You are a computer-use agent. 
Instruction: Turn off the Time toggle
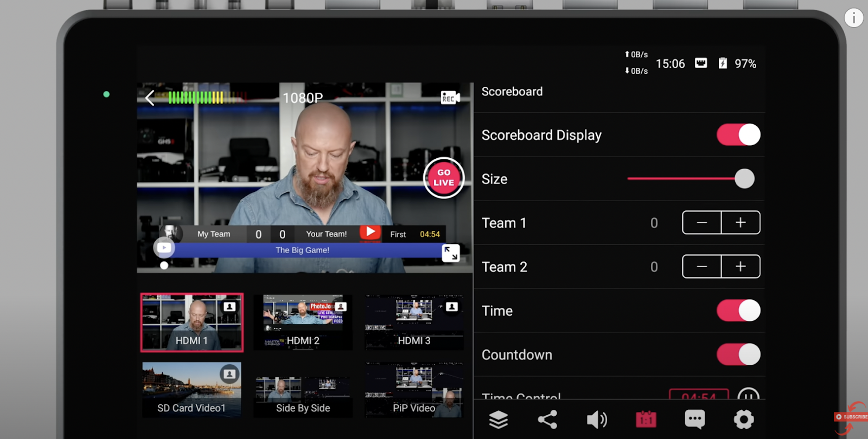click(738, 311)
